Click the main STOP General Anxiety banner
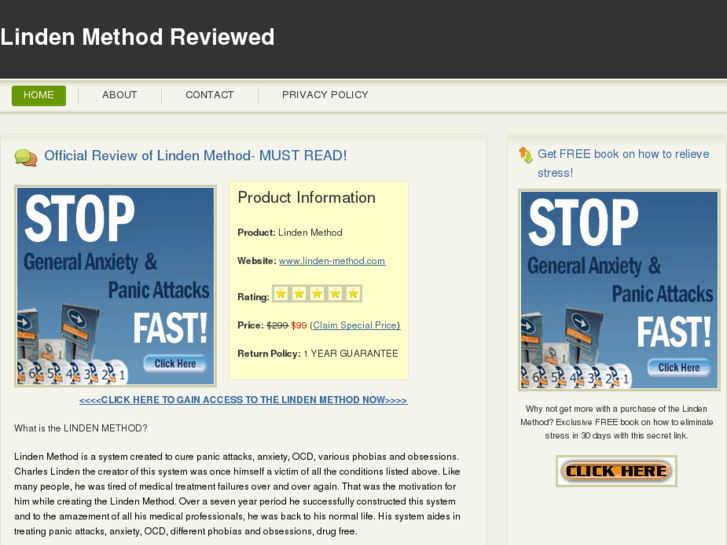The image size is (727, 545). tap(115, 286)
